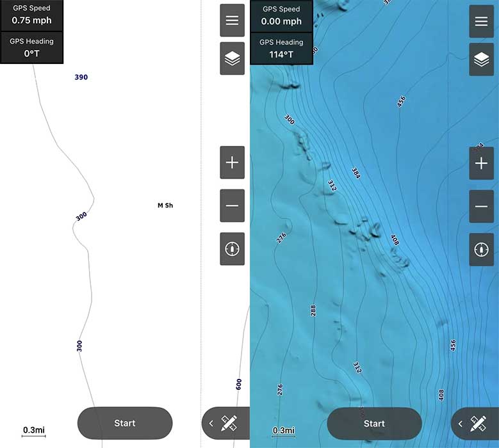Expand tools chevron on left map

coord(211,423)
